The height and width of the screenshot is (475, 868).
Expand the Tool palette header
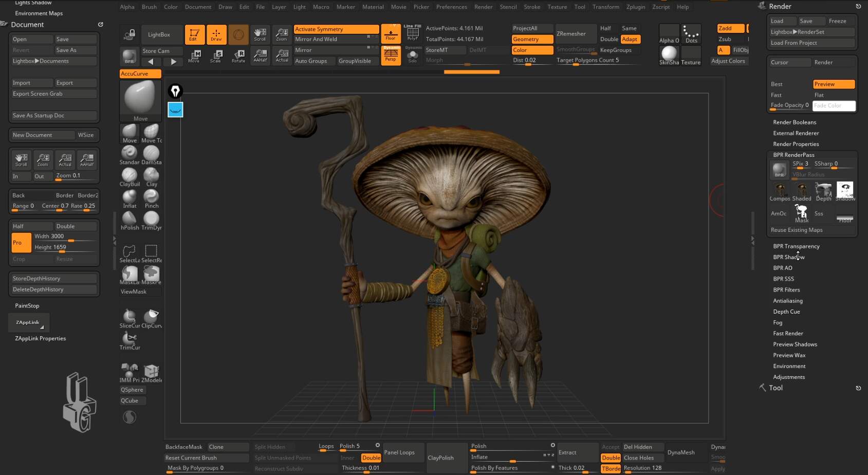coord(775,388)
